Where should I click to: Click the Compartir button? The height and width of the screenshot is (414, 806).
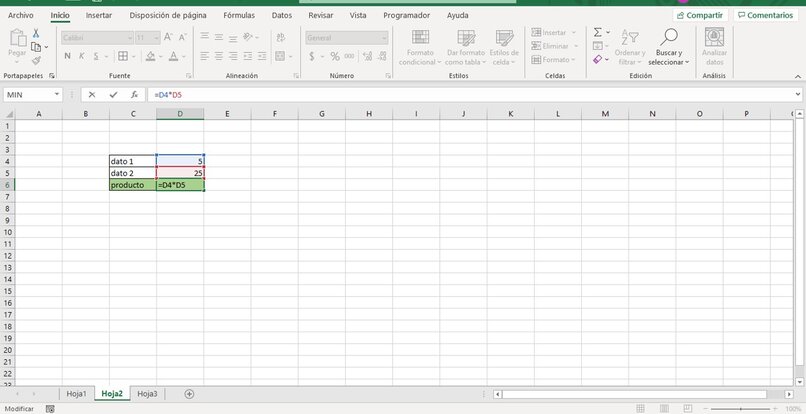[x=699, y=16]
